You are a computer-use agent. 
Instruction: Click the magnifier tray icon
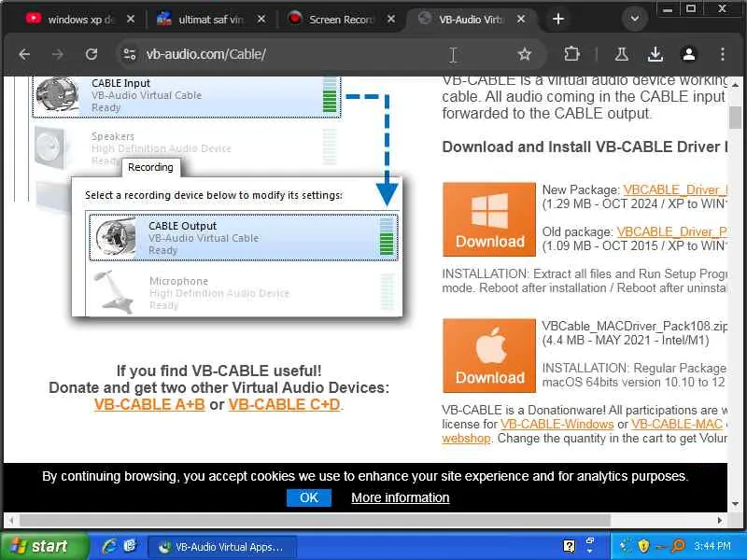678,546
